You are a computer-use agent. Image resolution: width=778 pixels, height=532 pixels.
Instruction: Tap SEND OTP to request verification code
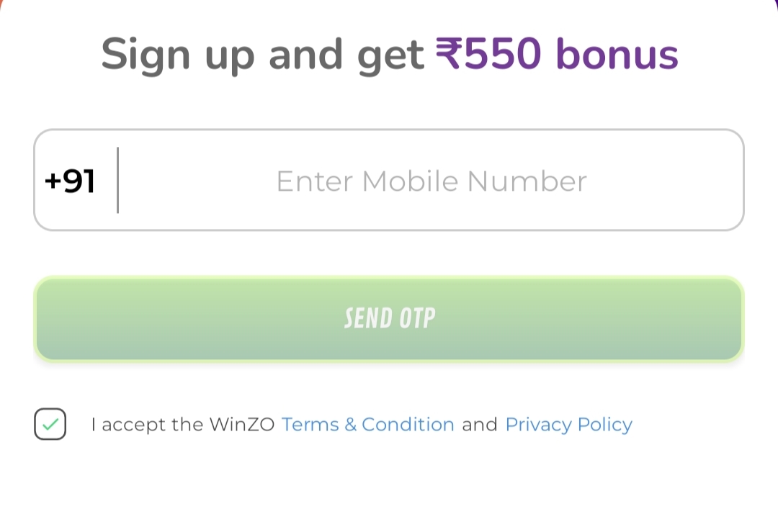389,318
